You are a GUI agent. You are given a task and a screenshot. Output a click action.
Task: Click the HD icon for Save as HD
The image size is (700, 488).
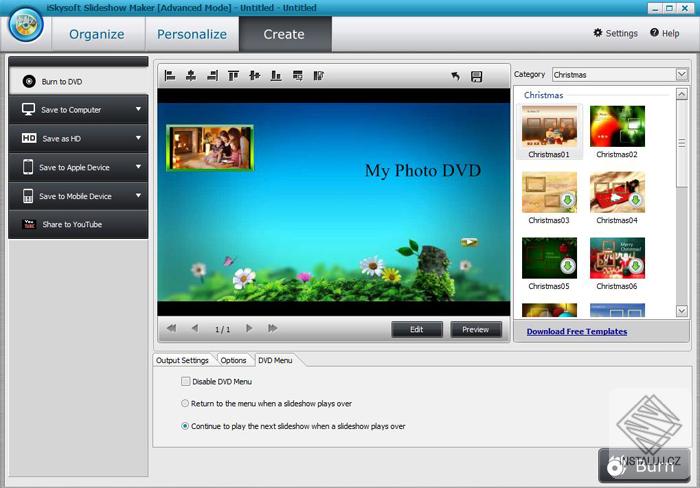(x=29, y=138)
